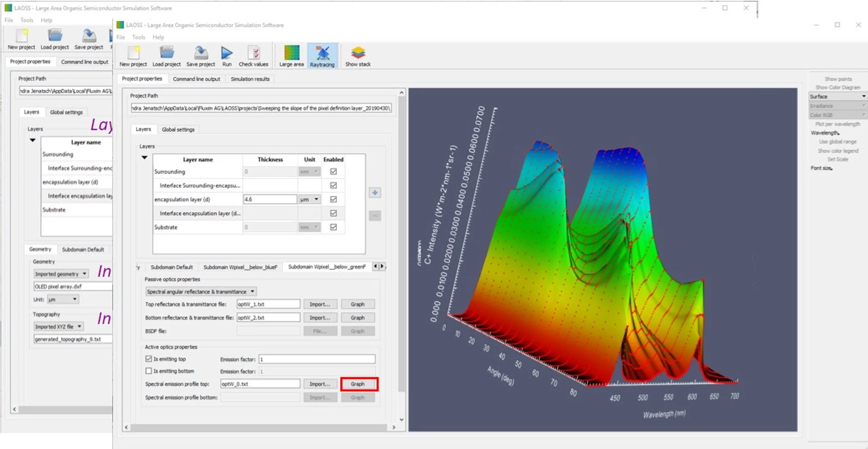Image resolution: width=868 pixels, height=449 pixels.
Task: Edit the encapsulation layer thickness value
Action: [x=270, y=199]
